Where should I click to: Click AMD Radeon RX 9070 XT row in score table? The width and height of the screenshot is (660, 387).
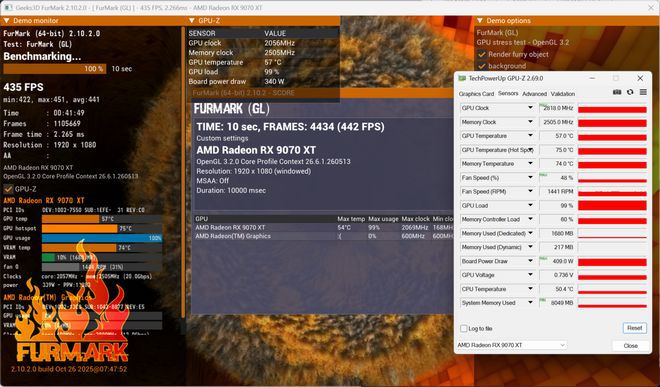[323, 227]
